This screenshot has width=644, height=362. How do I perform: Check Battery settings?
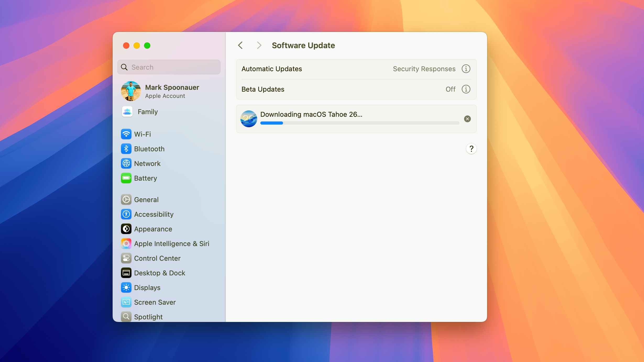[146, 178]
